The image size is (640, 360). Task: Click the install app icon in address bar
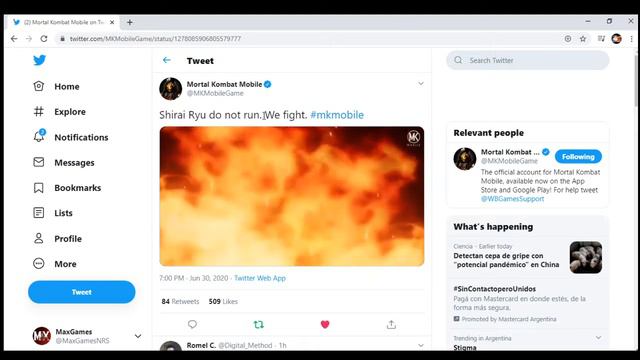[x=568, y=39]
